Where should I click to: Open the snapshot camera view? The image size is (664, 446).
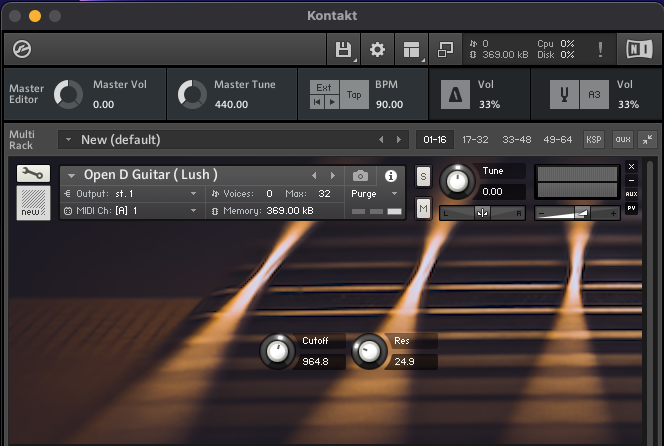click(360, 175)
